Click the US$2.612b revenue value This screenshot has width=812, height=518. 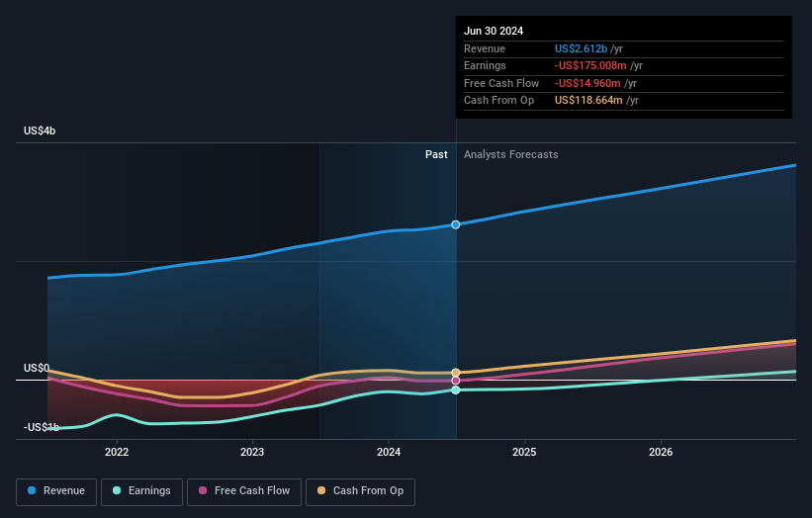click(581, 48)
